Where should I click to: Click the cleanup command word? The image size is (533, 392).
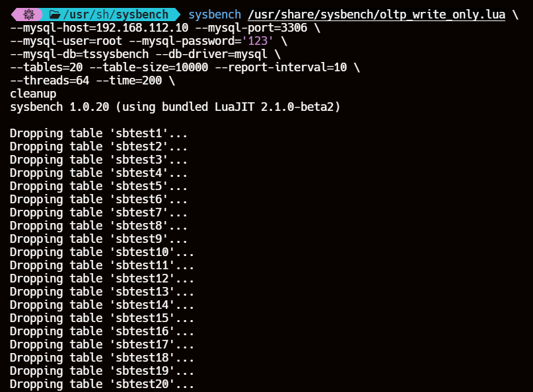(33, 94)
